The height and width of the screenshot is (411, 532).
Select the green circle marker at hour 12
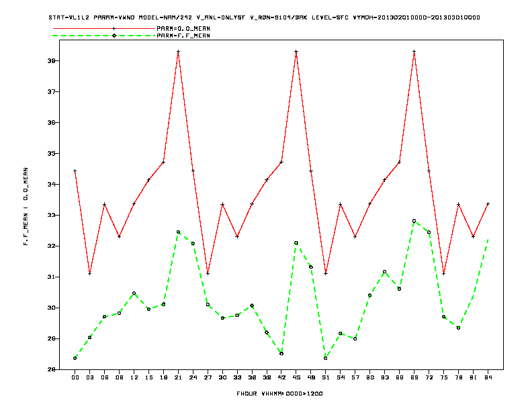pos(134,293)
